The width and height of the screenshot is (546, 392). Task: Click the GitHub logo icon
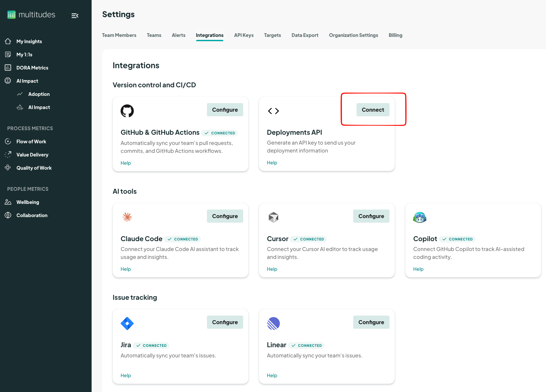(127, 111)
